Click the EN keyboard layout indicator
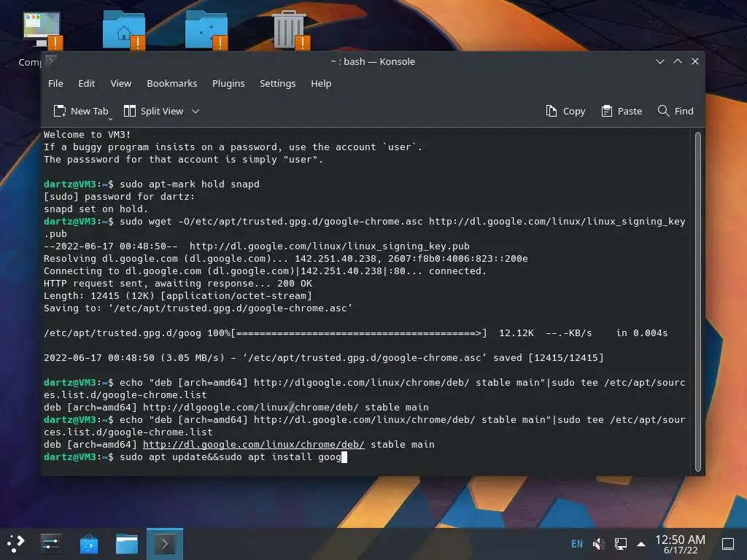The image size is (747, 560). [x=577, y=543]
